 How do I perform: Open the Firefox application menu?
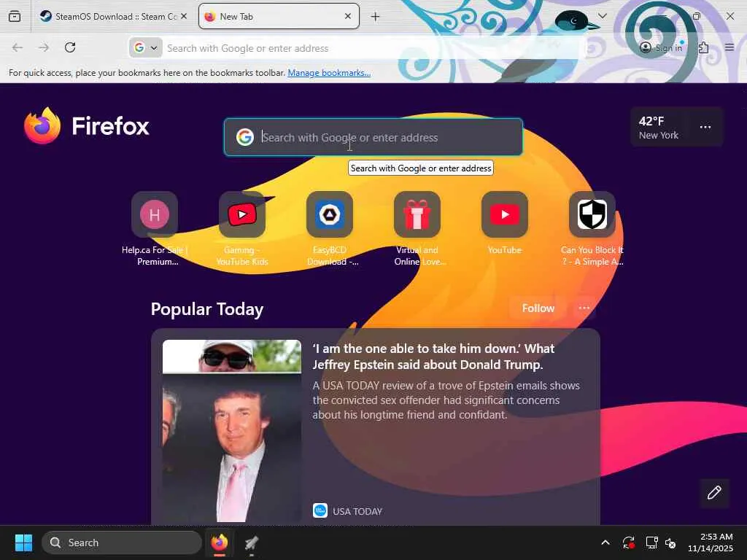coord(729,47)
